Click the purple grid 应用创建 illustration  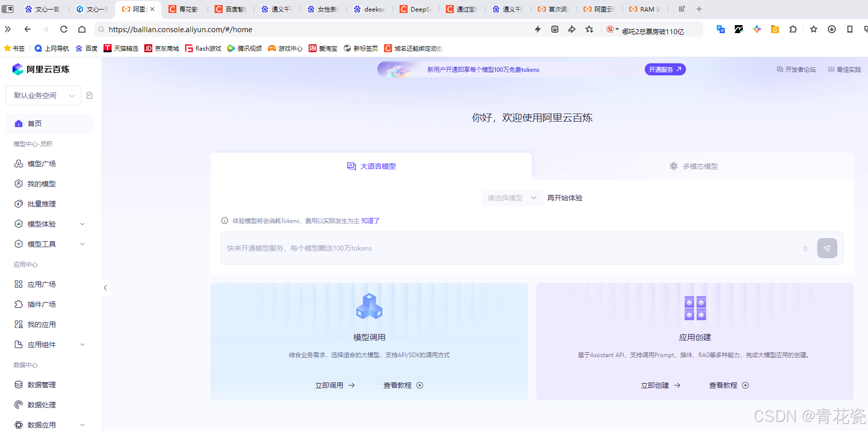(695, 308)
